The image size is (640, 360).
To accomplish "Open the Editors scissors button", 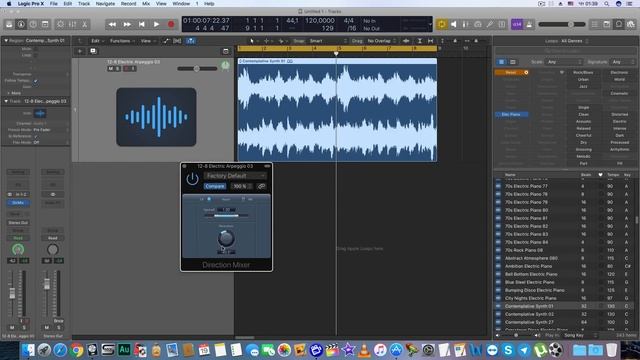I will click(x=84, y=24).
